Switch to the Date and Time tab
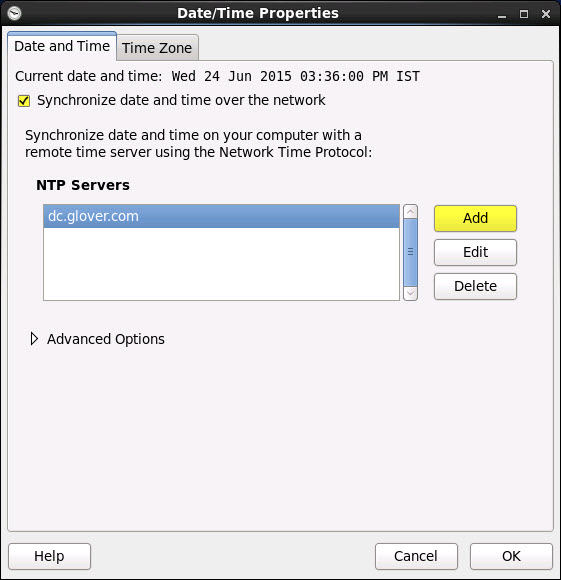The height and width of the screenshot is (580, 561). click(62, 46)
